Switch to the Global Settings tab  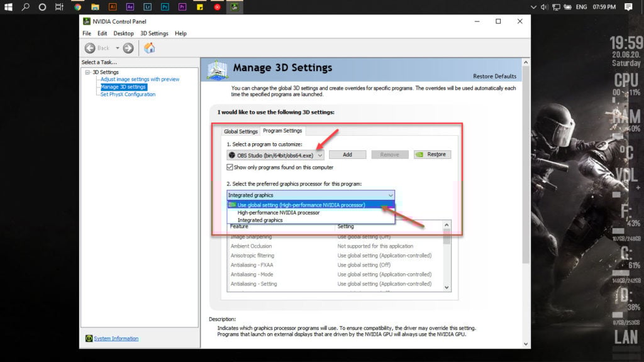click(x=241, y=131)
